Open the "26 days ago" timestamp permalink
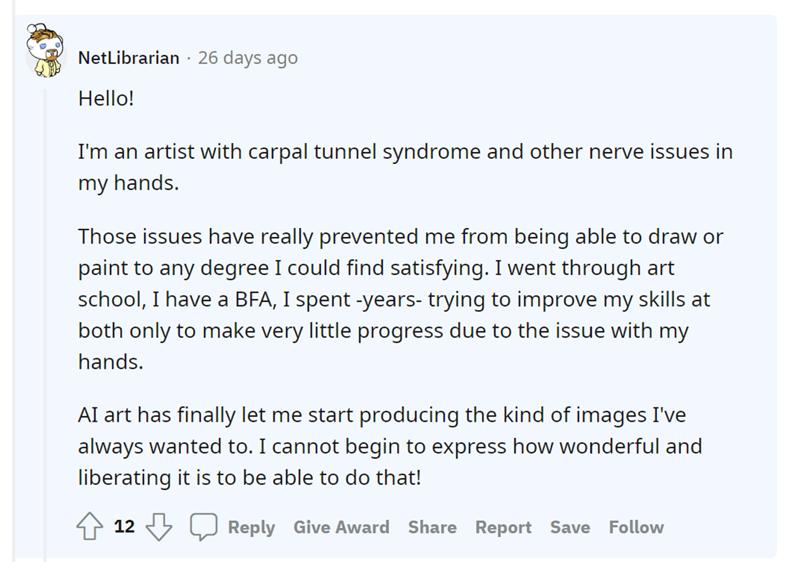The image size is (788, 562). click(248, 58)
